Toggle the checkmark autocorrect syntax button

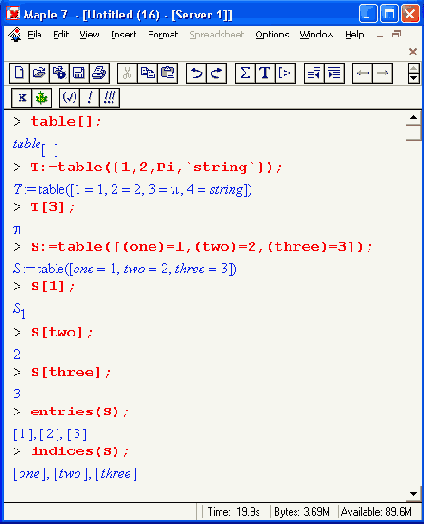point(69,98)
